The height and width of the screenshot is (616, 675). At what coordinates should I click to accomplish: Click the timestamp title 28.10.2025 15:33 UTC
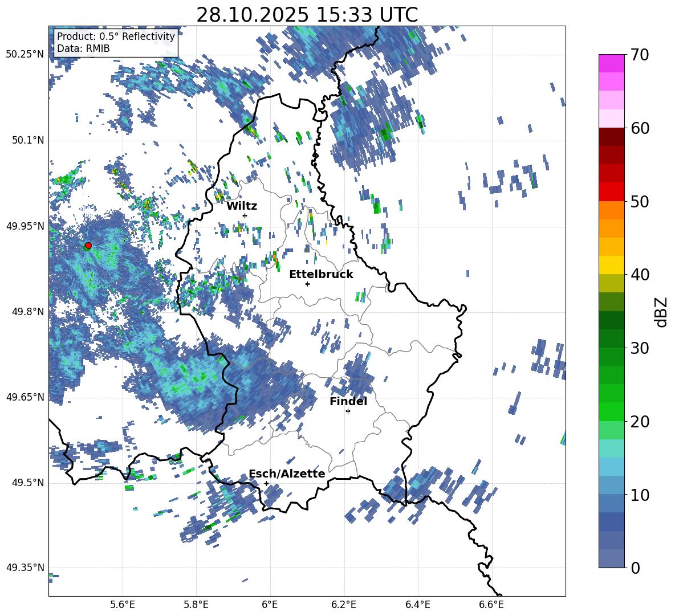[307, 15]
